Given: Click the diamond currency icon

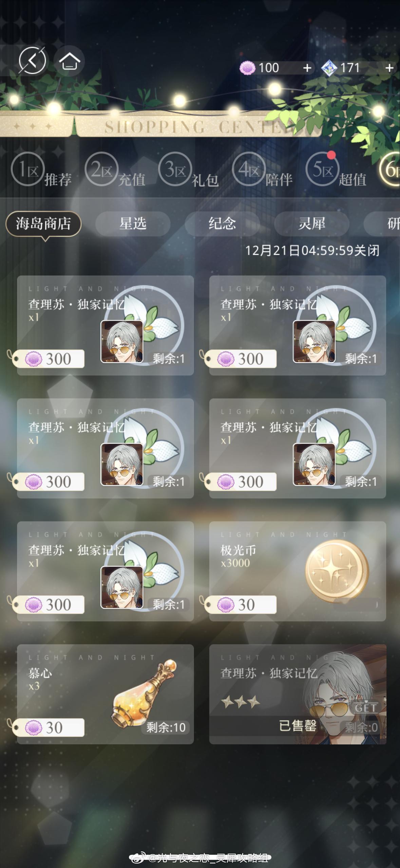Looking at the screenshot, I should coord(329,68).
